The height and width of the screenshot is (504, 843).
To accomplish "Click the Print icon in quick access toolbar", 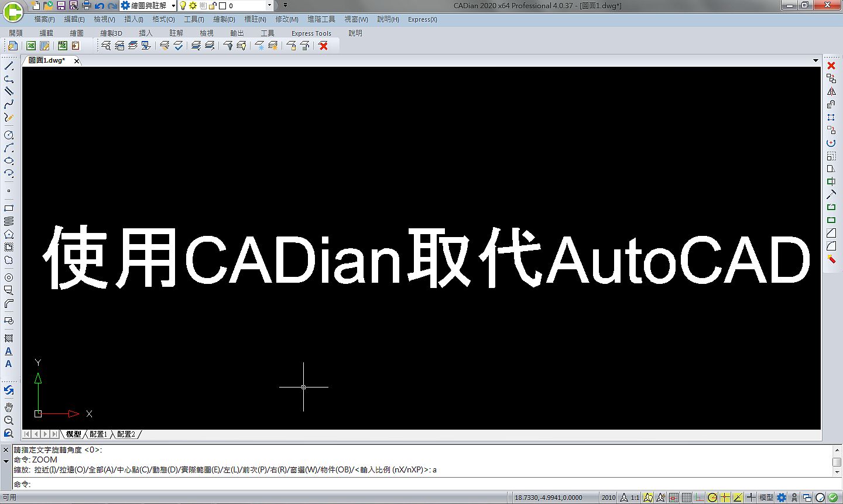I will 87,5.
